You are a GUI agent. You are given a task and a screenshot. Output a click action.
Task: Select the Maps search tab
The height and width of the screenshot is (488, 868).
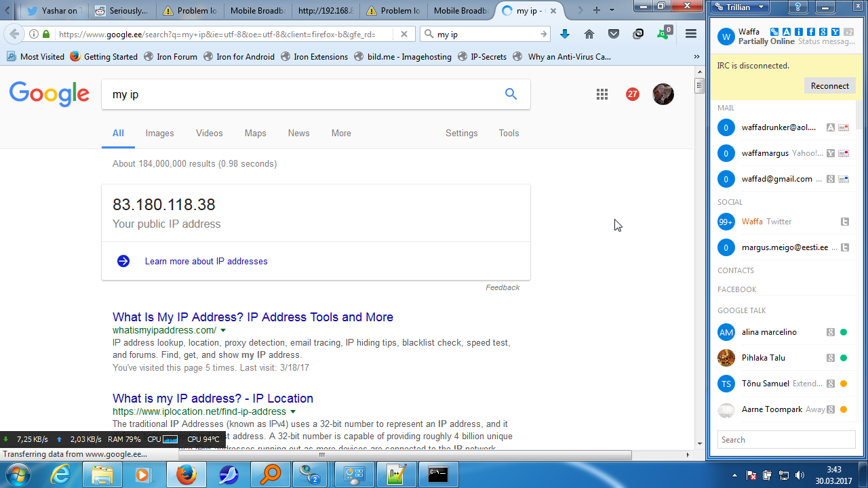255,134
